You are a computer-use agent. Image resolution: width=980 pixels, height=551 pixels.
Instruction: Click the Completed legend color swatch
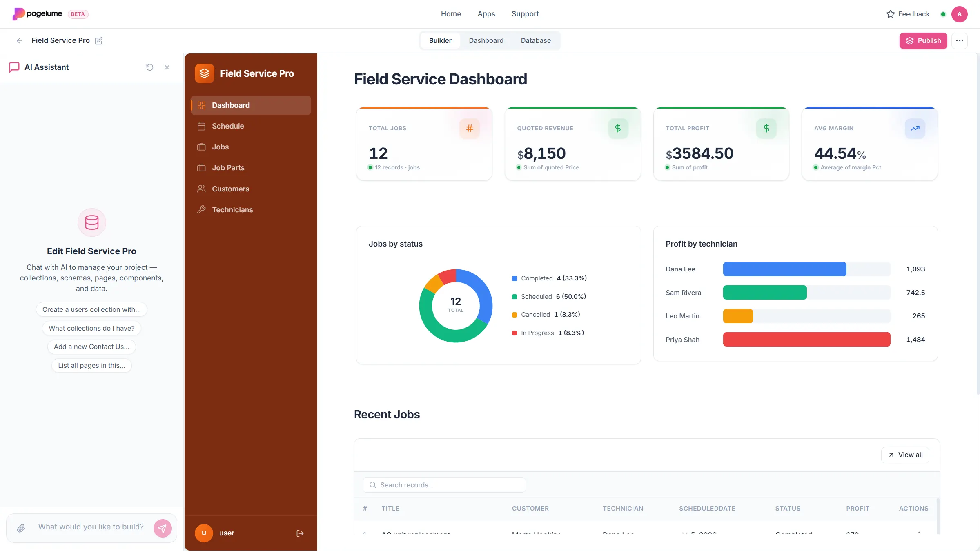[514, 278]
